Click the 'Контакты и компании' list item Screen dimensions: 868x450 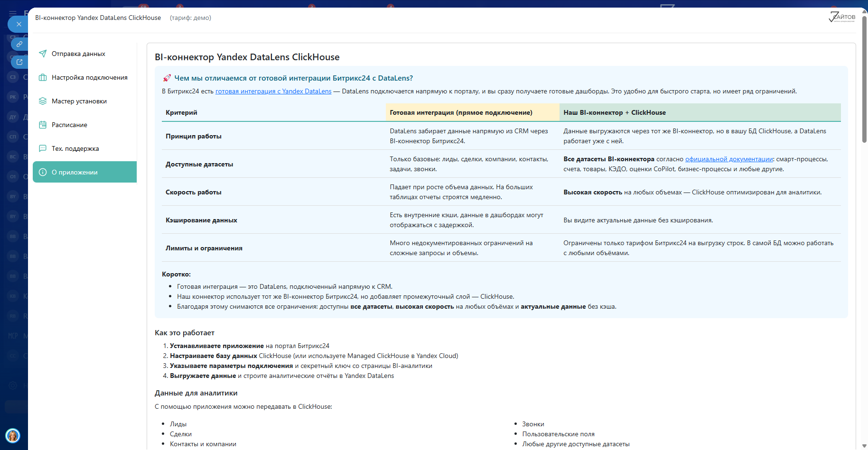coord(203,444)
